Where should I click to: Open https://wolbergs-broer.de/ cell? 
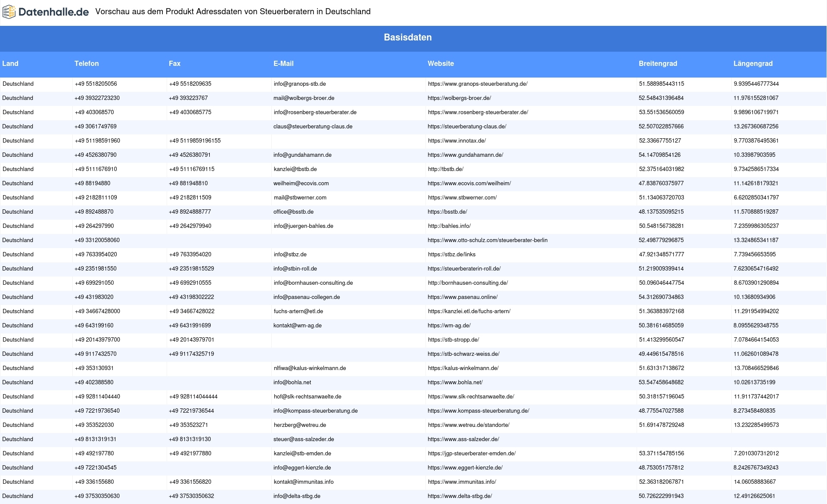point(459,98)
